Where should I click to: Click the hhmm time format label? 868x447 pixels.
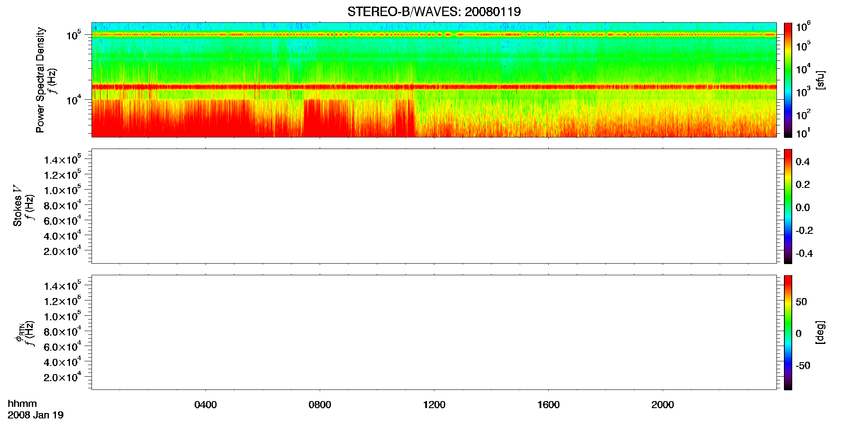pyautogui.click(x=22, y=404)
